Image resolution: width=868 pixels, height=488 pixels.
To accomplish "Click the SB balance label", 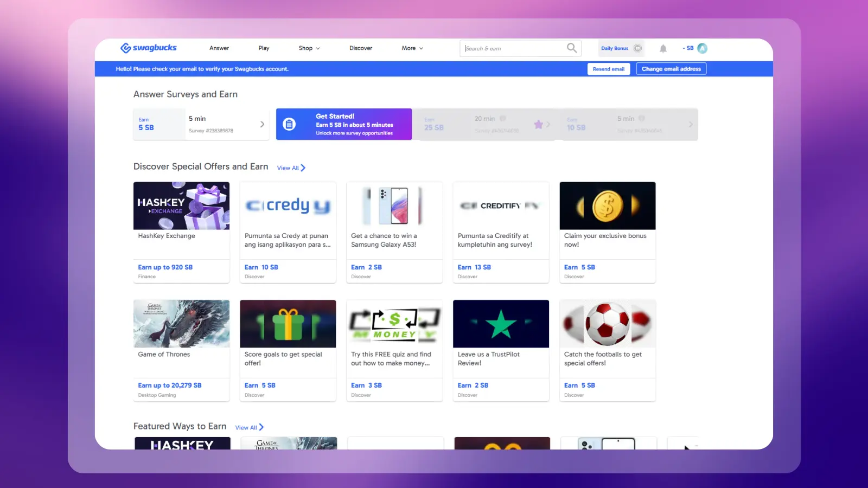I will 688,48.
